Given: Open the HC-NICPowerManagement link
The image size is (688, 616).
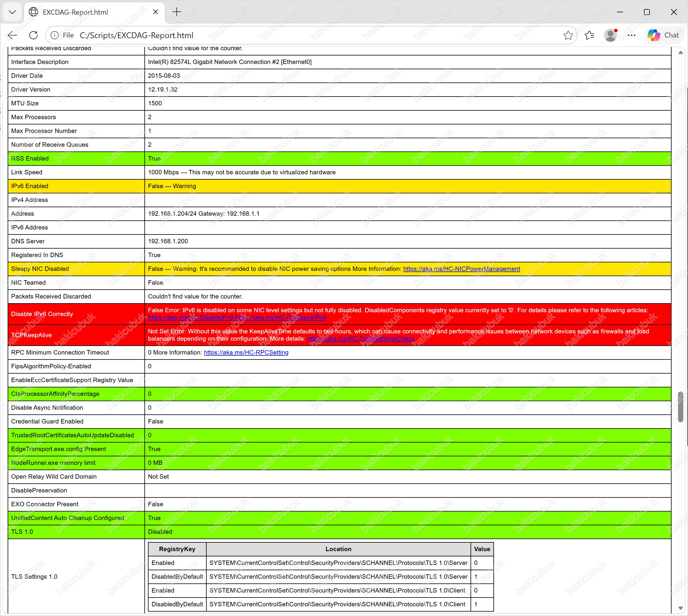Looking at the screenshot, I should pyautogui.click(x=461, y=269).
